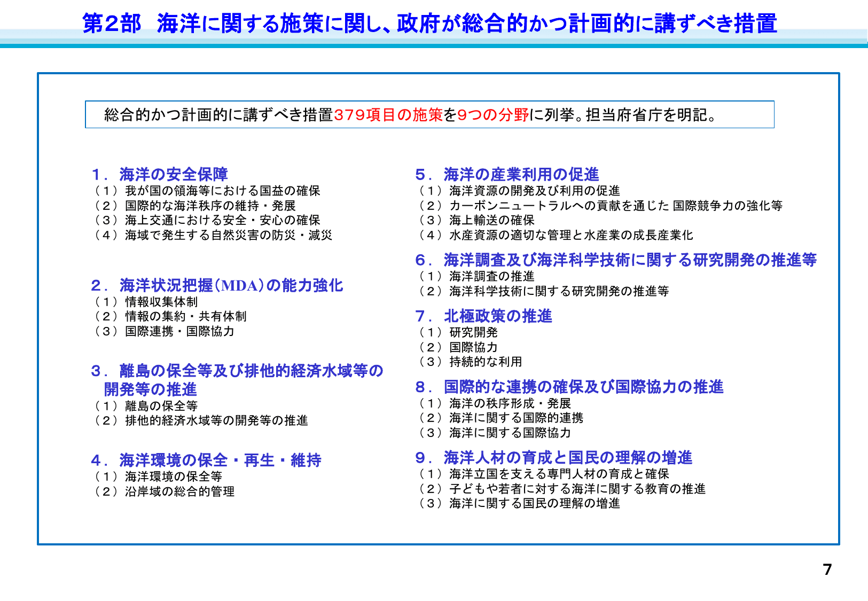Select heading 9. 海洋人材の育成と国民の理解の増進
Image resolution: width=868 pixels, height=601 pixels.
pos(553,457)
